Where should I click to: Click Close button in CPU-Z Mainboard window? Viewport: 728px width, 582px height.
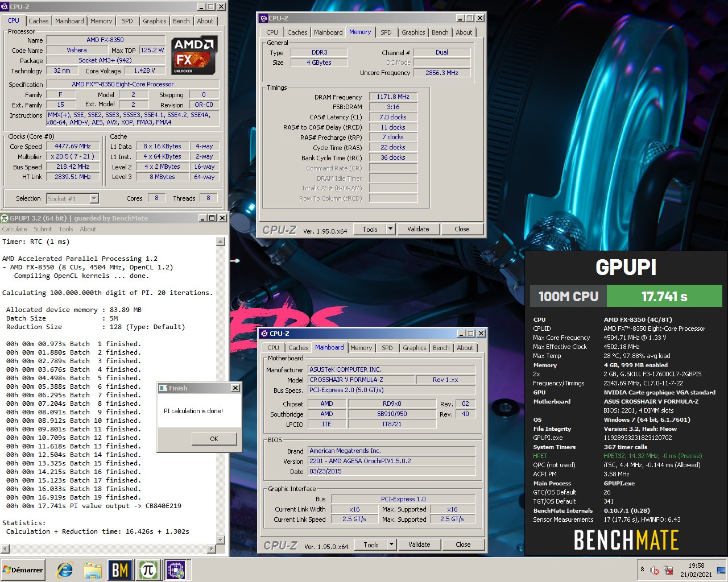coord(463,544)
